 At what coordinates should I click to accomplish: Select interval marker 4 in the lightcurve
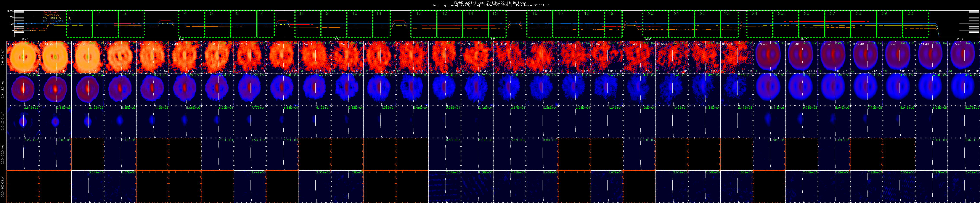point(185,13)
